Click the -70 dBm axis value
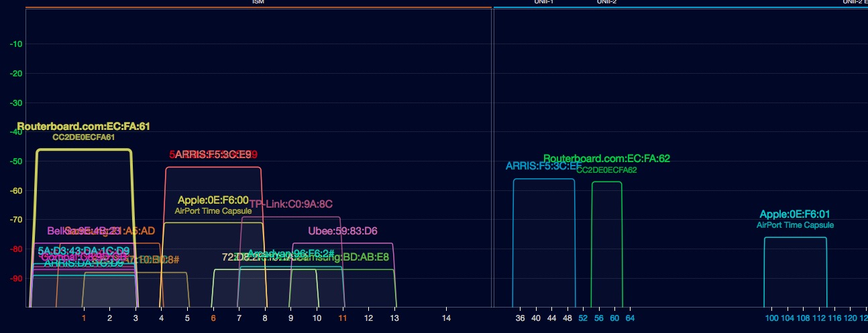 16,220
